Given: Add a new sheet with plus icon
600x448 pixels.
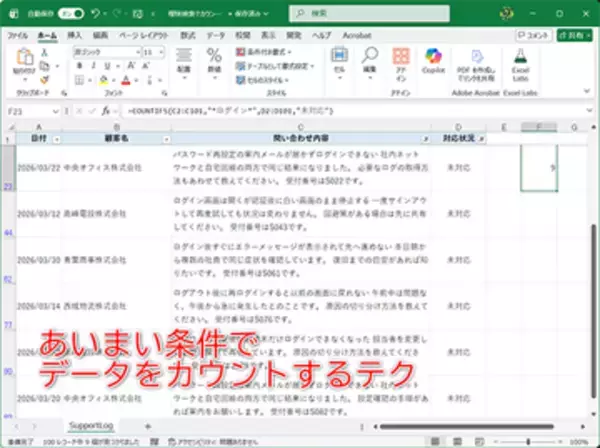Looking at the screenshot, I should point(148,426).
